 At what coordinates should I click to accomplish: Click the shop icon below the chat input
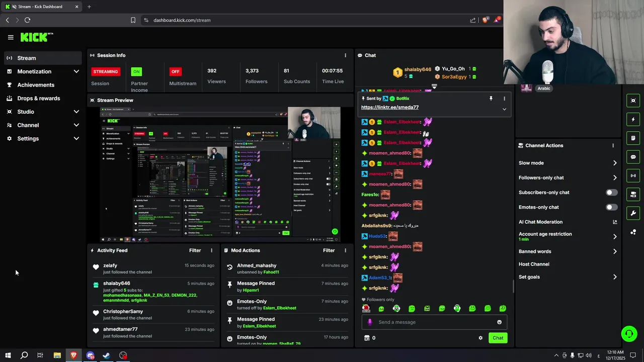[x=367, y=338]
